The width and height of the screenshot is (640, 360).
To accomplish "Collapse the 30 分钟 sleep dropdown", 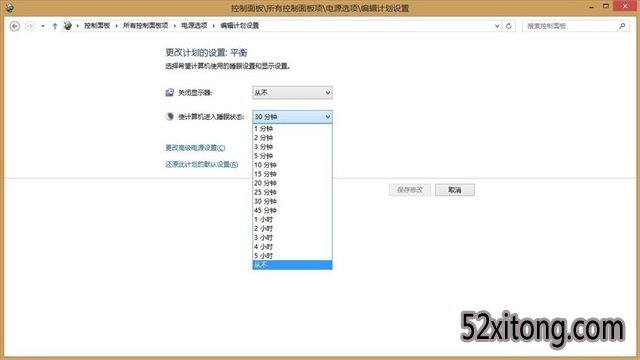I will pos(292,117).
